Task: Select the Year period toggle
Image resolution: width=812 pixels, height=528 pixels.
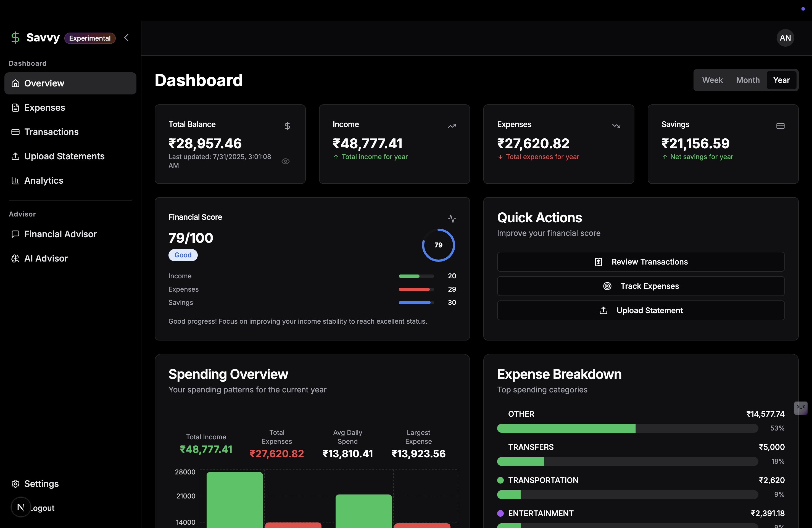Action: coord(781,80)
